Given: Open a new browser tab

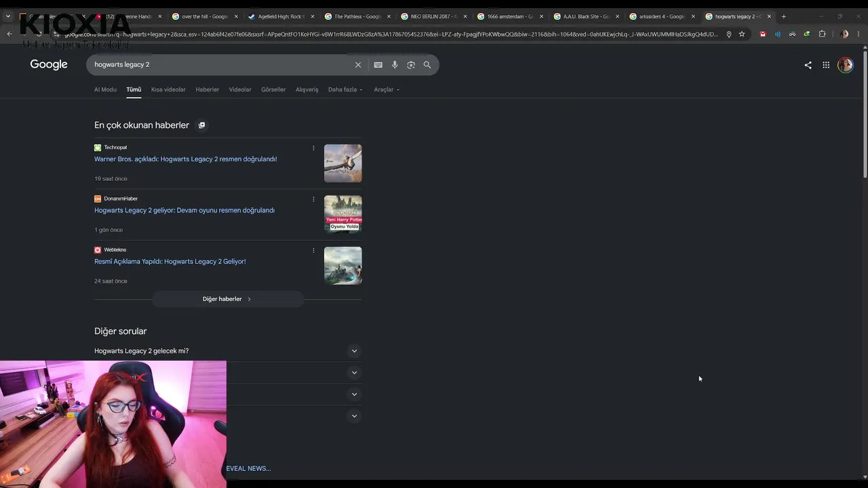Looking at the screenshot, I should [784, 16].
